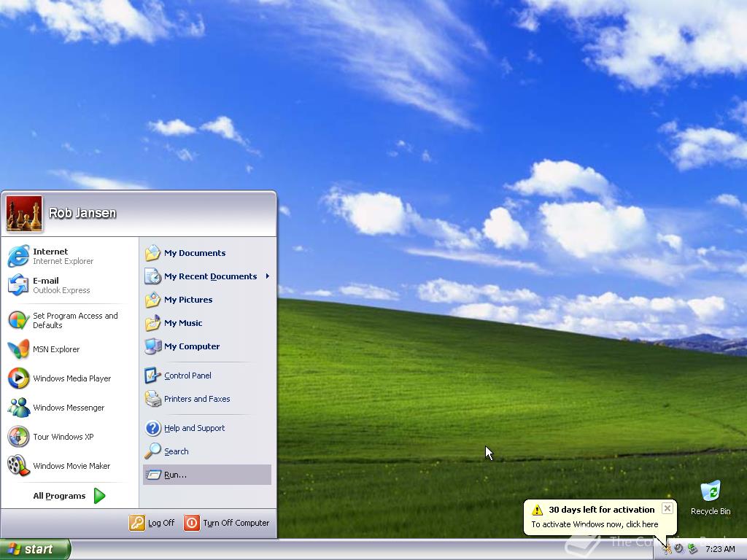Screen dimensions: 747x560
Task: Click the activation keys tray icon
Action: pos(667,549)
